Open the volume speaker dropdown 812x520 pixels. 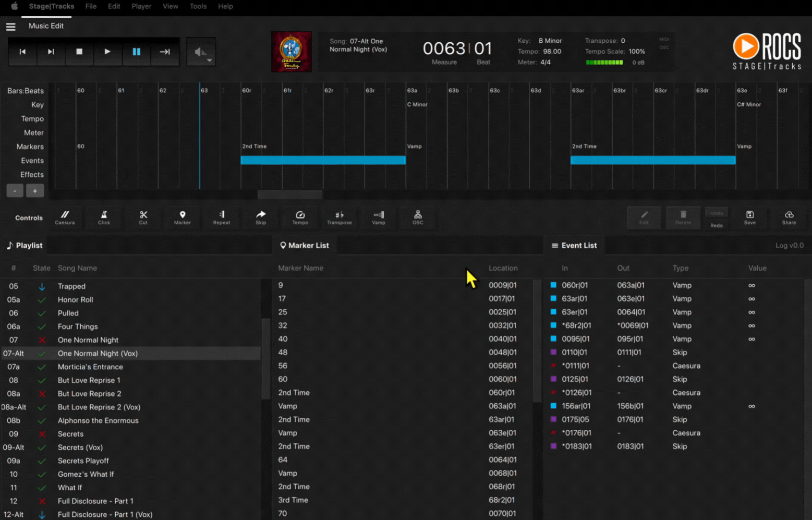tap(201, 52)
